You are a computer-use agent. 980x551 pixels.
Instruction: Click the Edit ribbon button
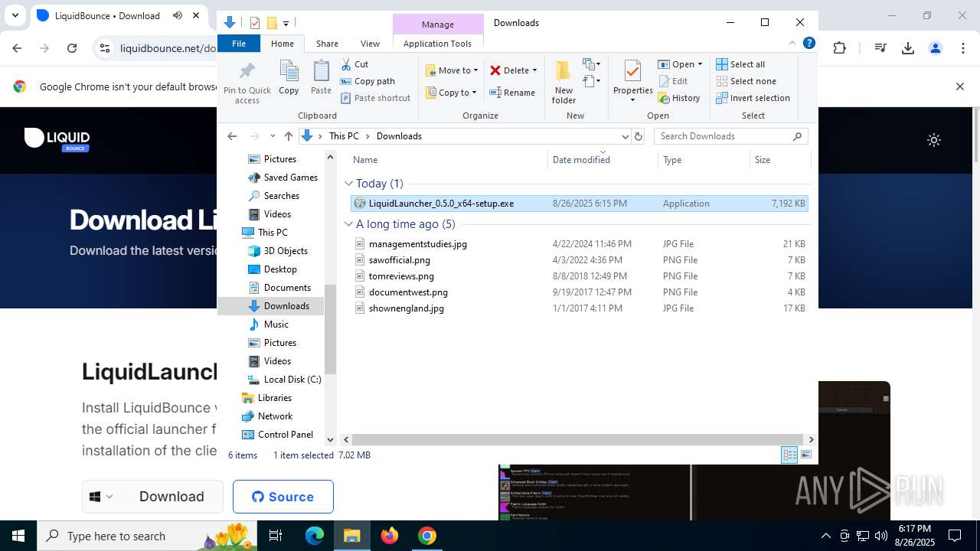tap(673, 81)
